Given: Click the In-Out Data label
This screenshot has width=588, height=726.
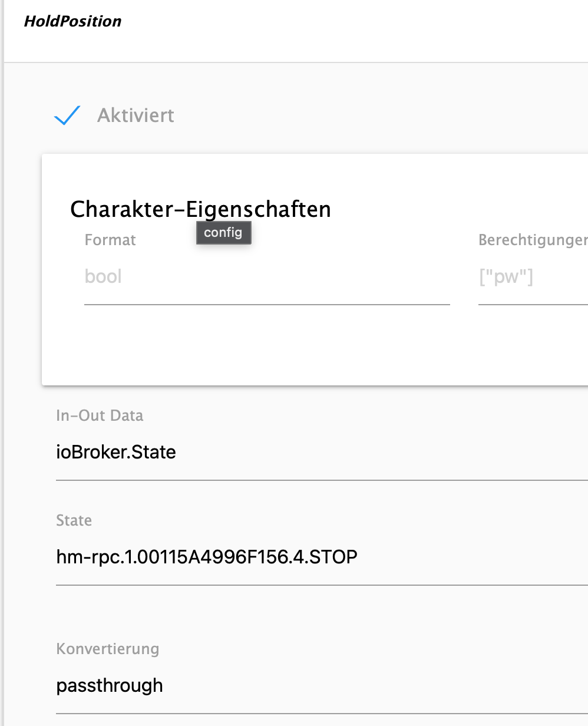Looking at the screenshot, I should click(100, 415).
